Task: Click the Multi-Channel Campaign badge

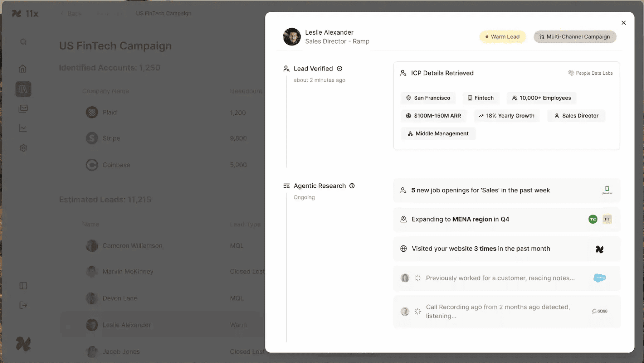Action: click(x=575, y=37)
